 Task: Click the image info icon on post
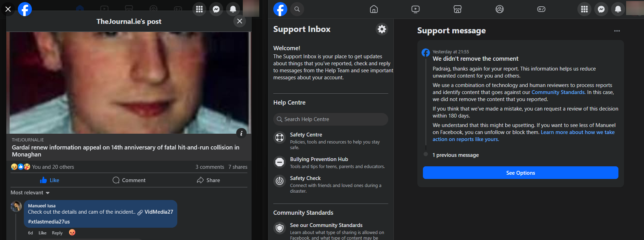coord(241,133)
